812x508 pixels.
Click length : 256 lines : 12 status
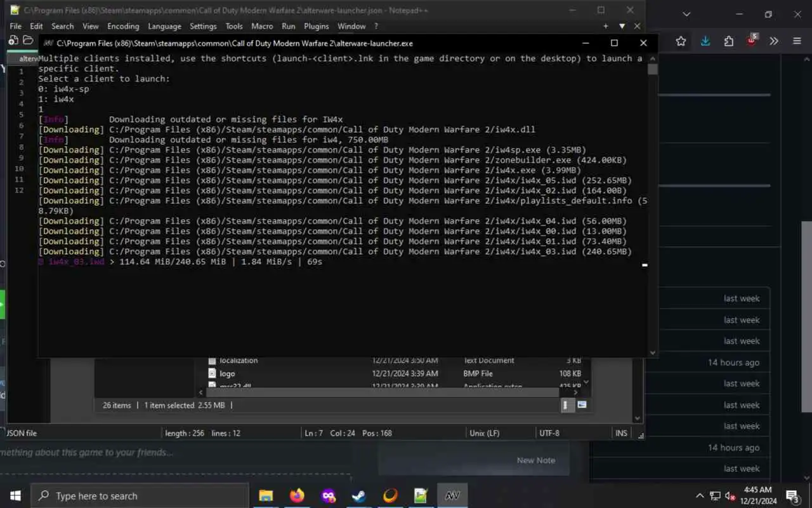[x=203, y=433]
